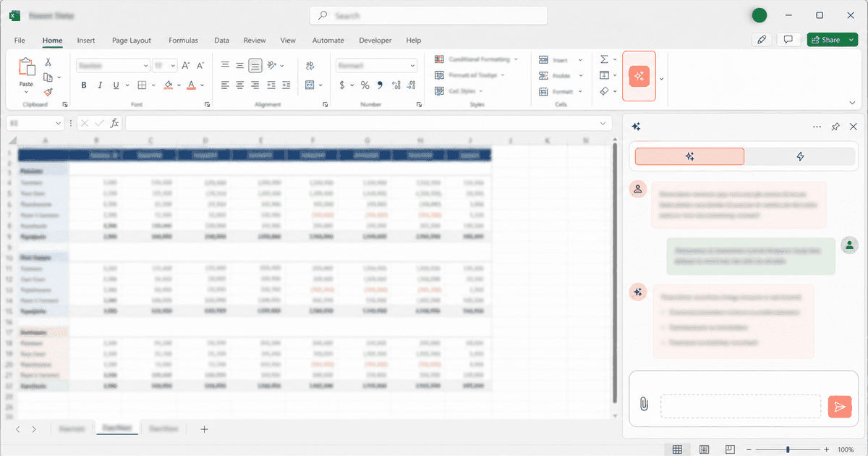Click the fx Insert Function icon
This screenshot has height=456, width=868.
(114, 123)
